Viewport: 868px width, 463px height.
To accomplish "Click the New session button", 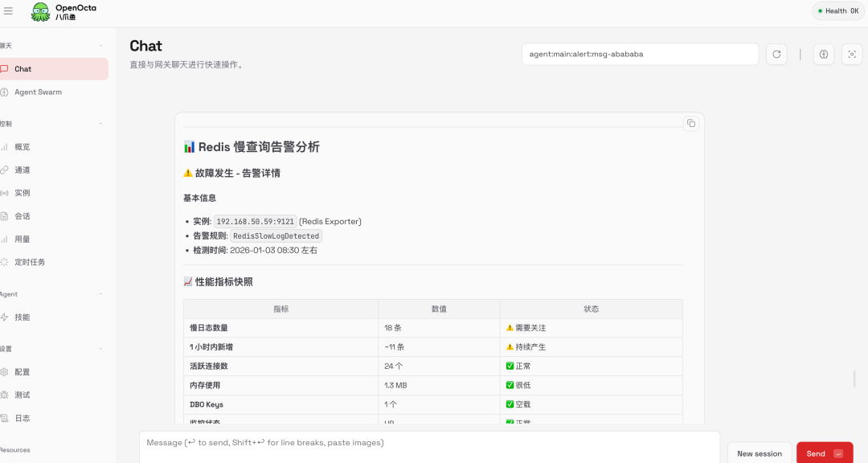I will click(759, 453).
